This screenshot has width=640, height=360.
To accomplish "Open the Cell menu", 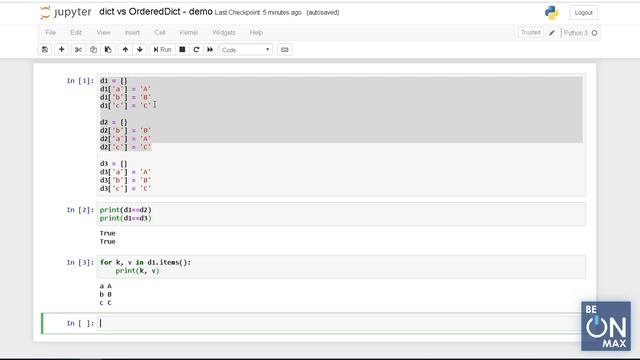I will click(160, 32).
